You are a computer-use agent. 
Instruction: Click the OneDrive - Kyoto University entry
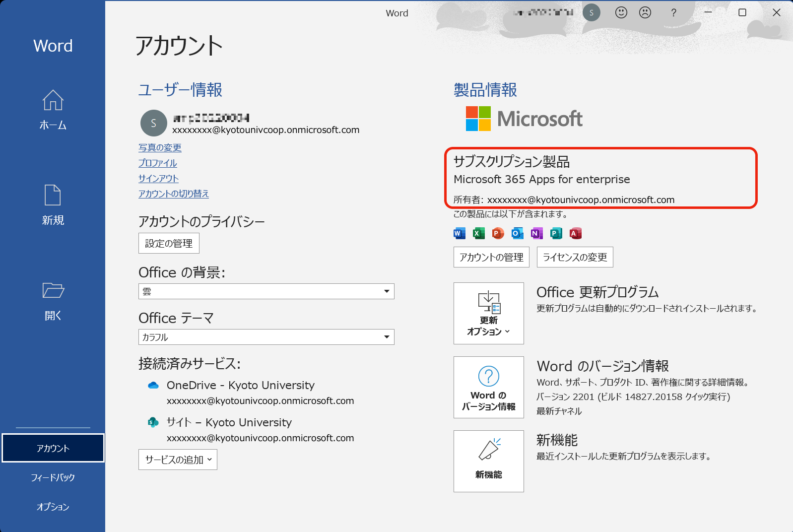click(x=241, y=385)
